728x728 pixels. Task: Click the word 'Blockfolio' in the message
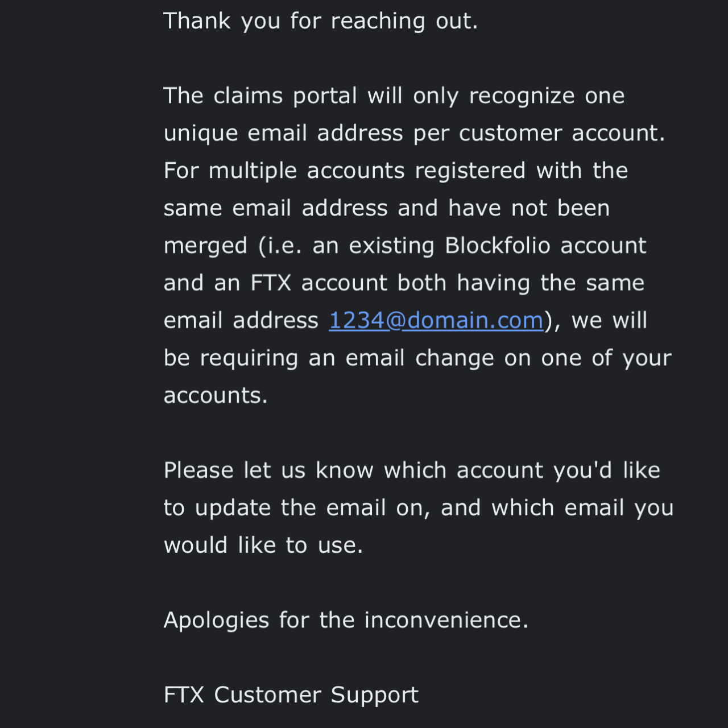click(x=498, y=246)
